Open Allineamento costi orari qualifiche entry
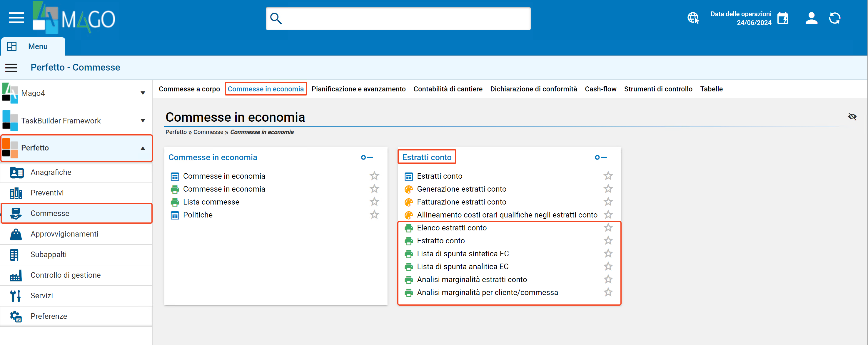Viewport: 868px width, 345px height. pos(507,215)
